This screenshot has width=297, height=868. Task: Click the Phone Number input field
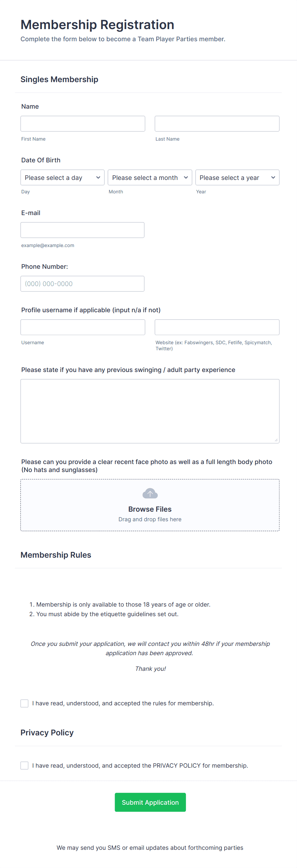point(82,283)
